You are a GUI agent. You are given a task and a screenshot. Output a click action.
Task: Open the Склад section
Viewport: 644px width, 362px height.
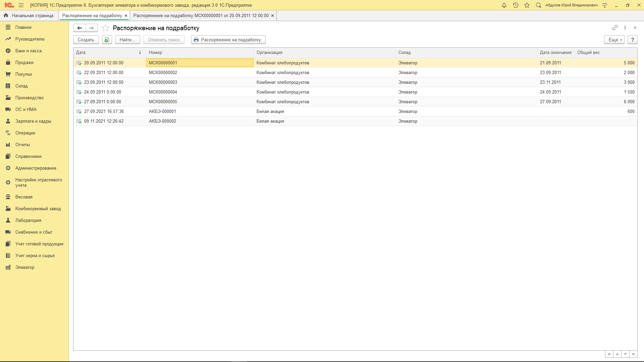click(34, 86)
